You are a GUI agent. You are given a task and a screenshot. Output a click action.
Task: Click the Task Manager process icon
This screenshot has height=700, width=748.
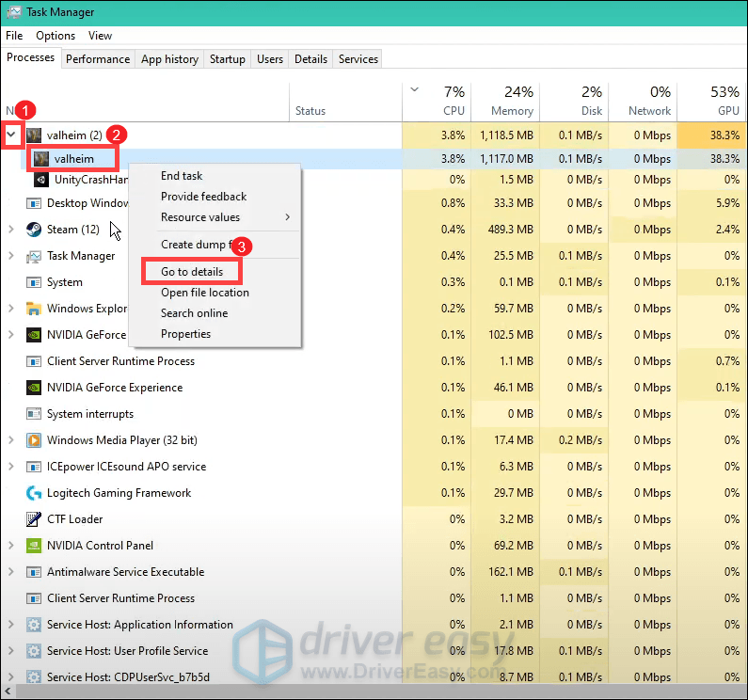[x=34, y=256]
